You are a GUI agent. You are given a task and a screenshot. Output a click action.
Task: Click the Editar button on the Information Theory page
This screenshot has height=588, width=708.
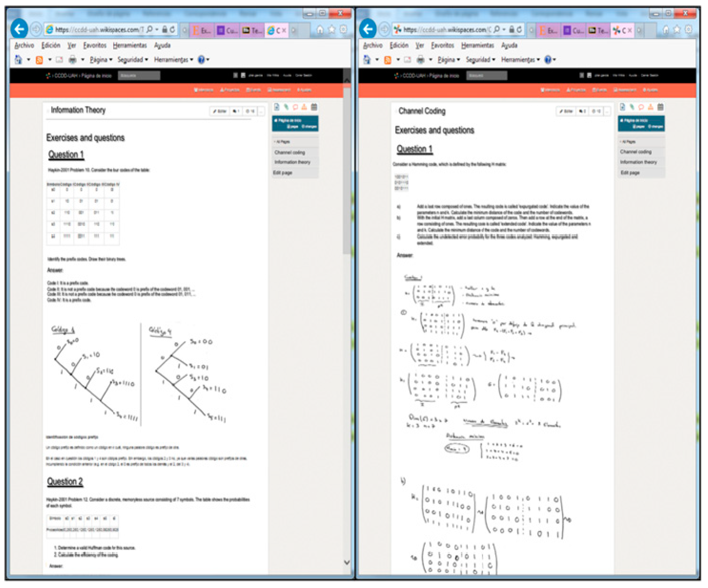(x=220, y=111)
